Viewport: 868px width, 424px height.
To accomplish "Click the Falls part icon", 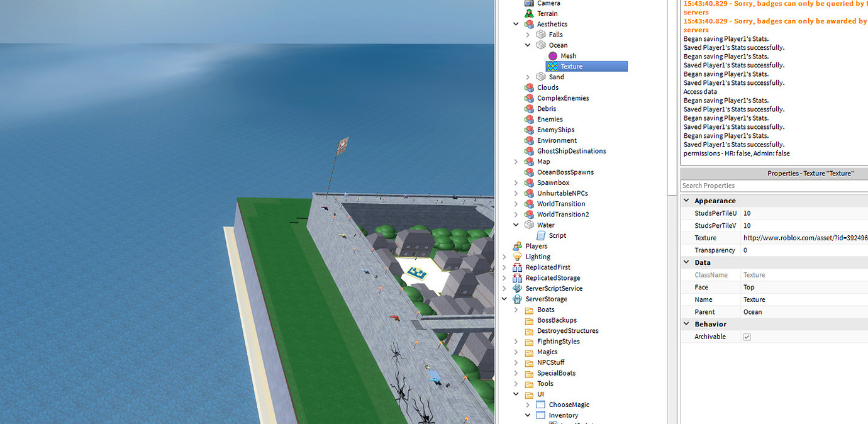I will (x=541, y=35).
